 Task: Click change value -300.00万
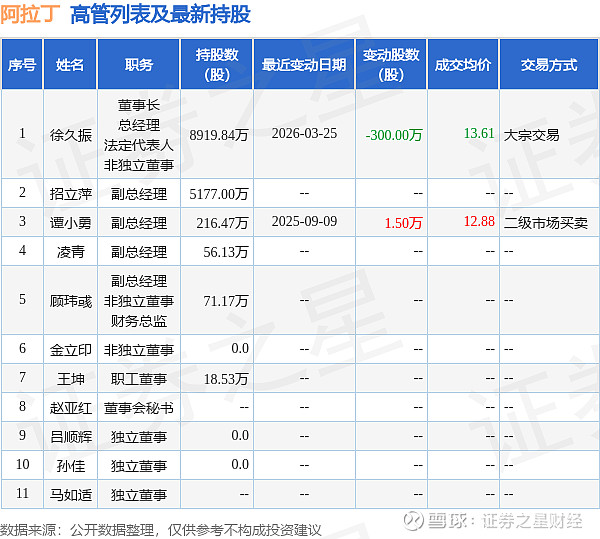point(394,135)
